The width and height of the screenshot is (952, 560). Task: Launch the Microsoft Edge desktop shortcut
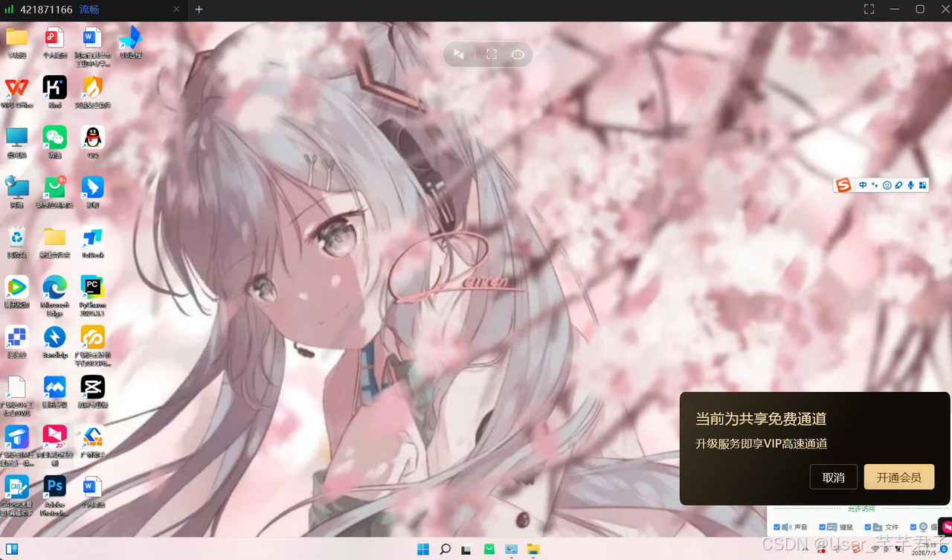54,295
